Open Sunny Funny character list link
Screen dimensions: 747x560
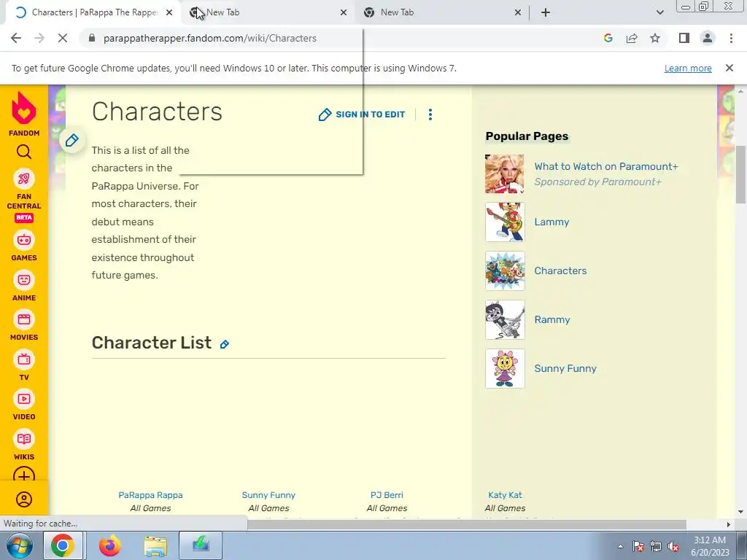tap(268, 495)
